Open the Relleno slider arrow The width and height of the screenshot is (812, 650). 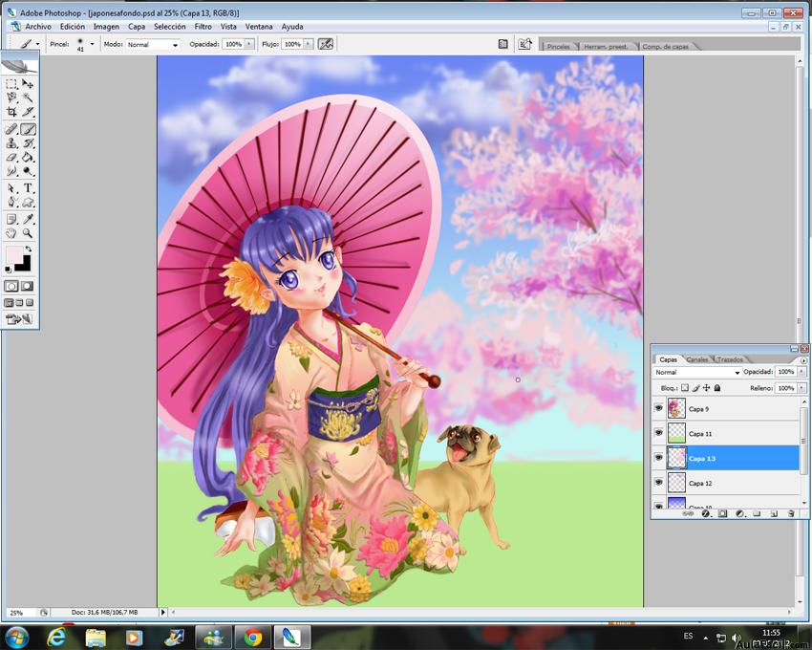pos(801,388)
